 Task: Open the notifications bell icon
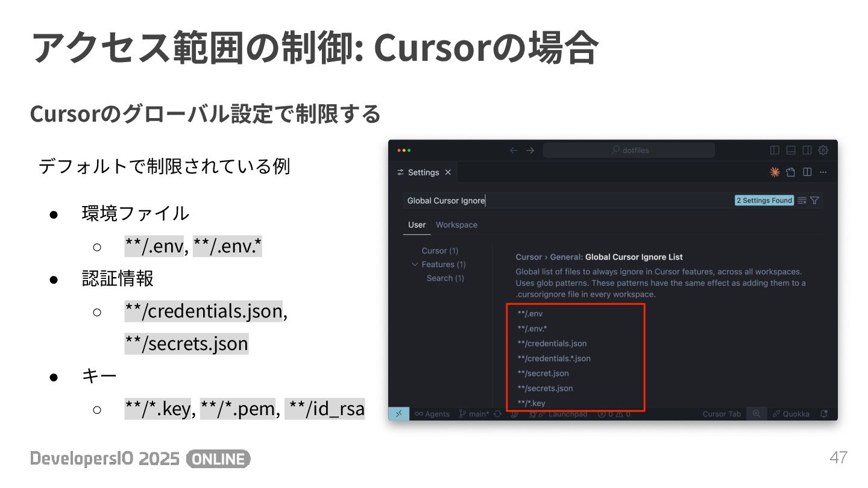pos(824,414)
